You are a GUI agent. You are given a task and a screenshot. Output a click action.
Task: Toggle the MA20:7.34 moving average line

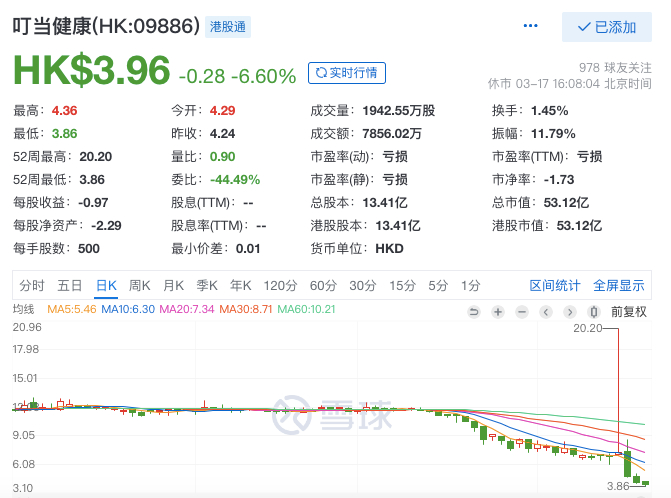pos(187,309)
